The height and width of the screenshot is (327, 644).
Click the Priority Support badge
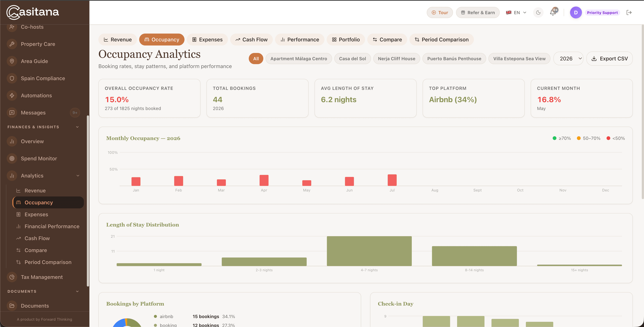coord(602,12)
